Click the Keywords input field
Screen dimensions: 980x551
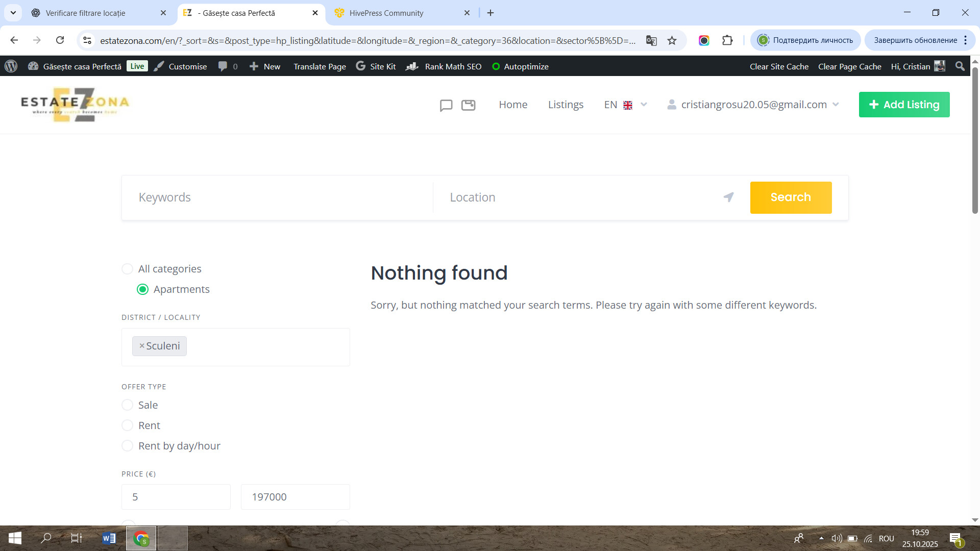coord(278,197)
